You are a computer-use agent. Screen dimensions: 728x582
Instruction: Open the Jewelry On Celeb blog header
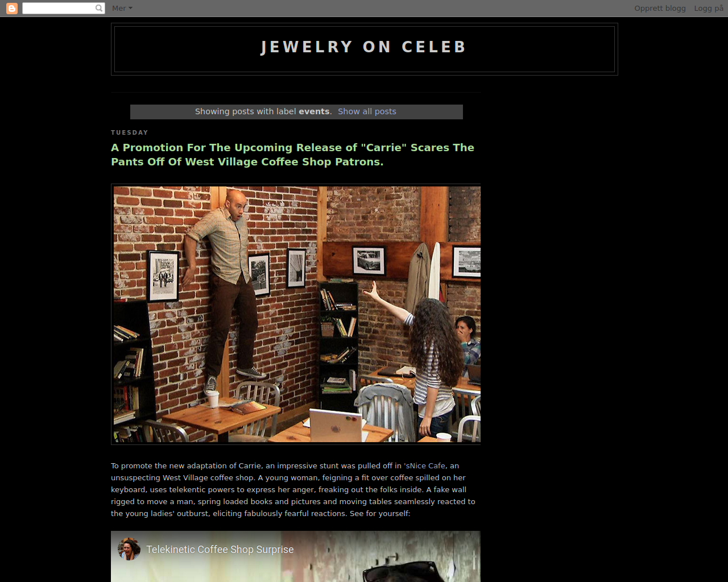tap(364, 47)
